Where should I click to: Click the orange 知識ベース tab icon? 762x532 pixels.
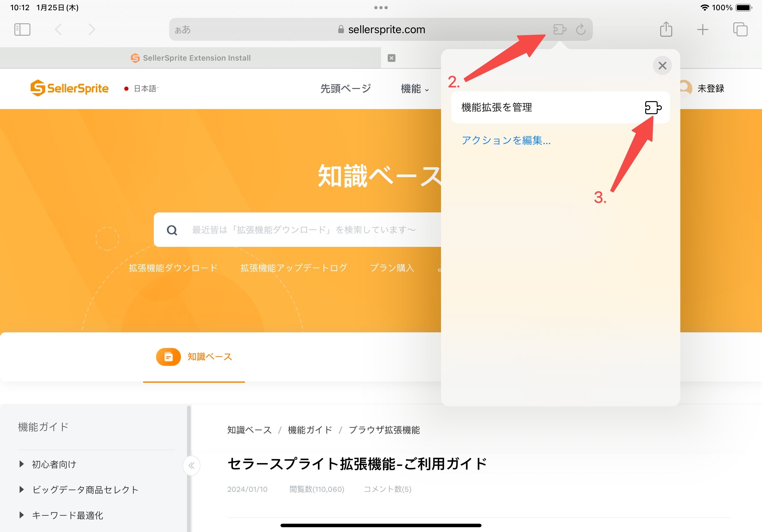[x=168, y=357]
